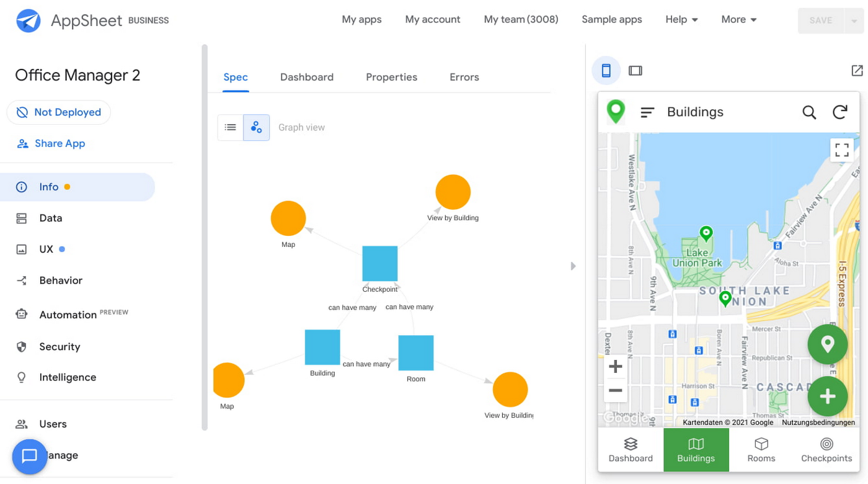Select the bottom-right View by Building node
The image size is (868, 484).
[510, 390]
